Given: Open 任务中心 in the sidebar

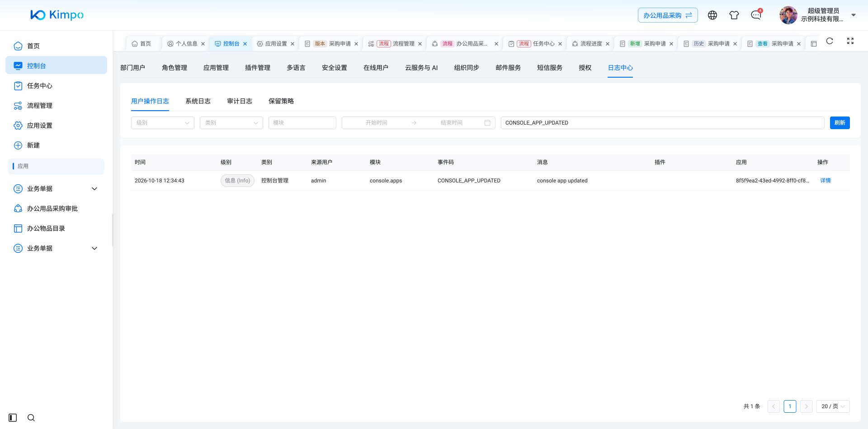Looking at the screenshot, I should (x=56, y=86).
